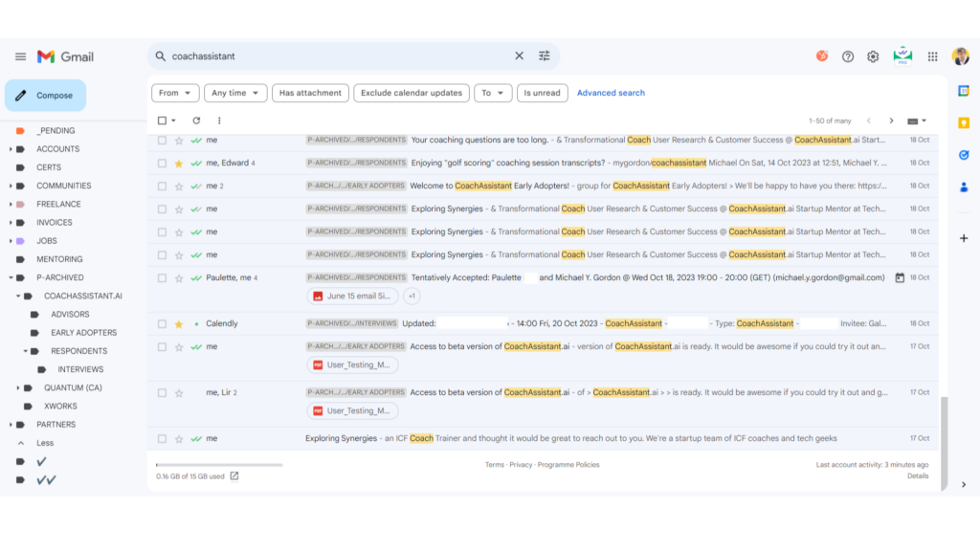Screen dimensions: 980x551
Task: Open search options filter icon
Action: point(545,55)
